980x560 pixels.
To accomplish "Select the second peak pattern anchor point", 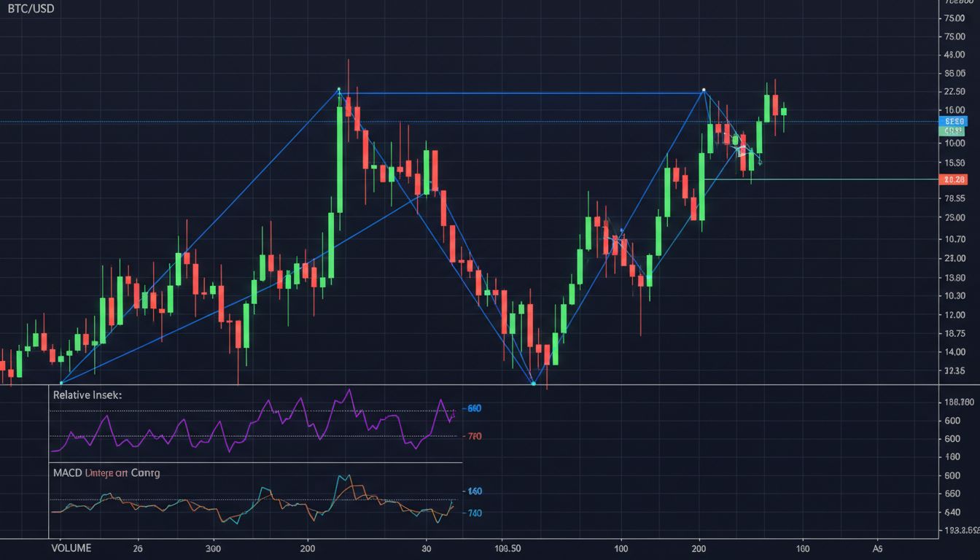I will pos(704,90).
